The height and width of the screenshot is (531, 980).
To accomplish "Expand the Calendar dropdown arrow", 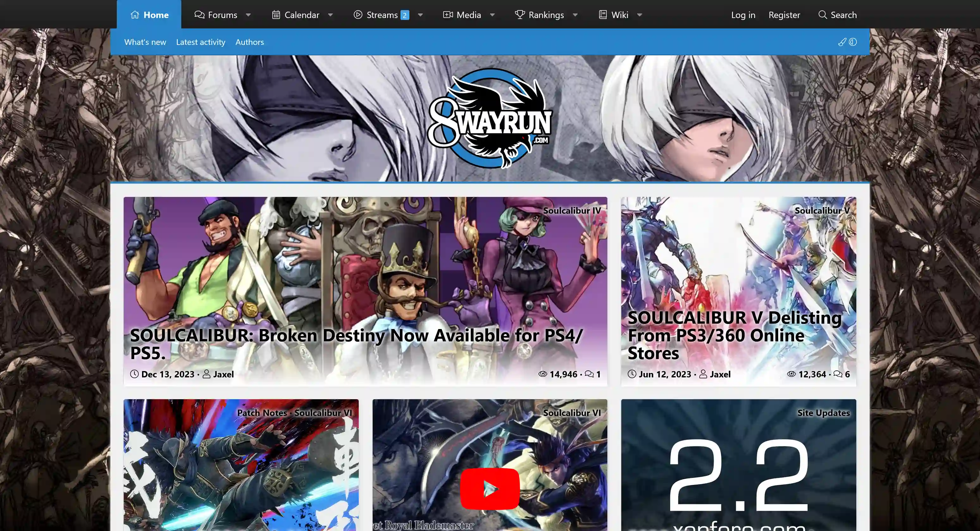I will 330,15.
